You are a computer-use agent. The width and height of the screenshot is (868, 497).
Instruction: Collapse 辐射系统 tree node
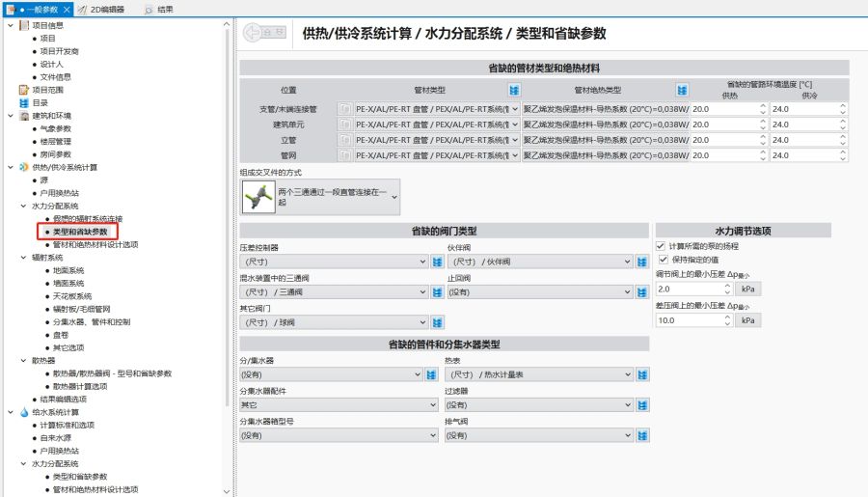pos(23,257)
